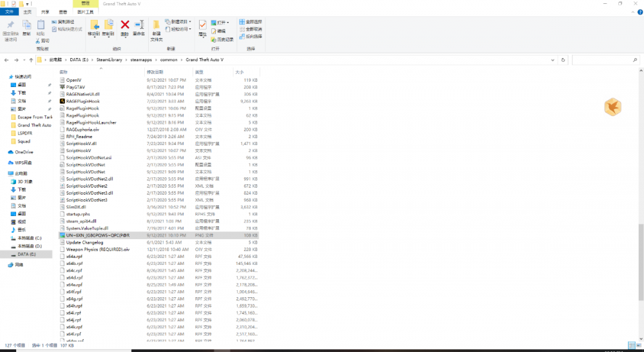Viewport: 644px width, 352px height.
Task: Open the Move to (移动到) menu
Action: pyautogui.click(x=94, y=28)
